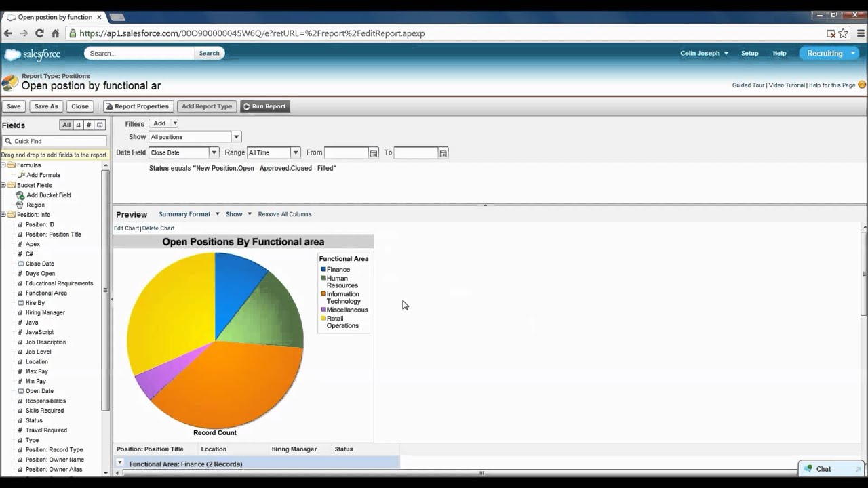Show all field types with All
The width and height of the screenshot is (868, 488).
coord(66,125)
